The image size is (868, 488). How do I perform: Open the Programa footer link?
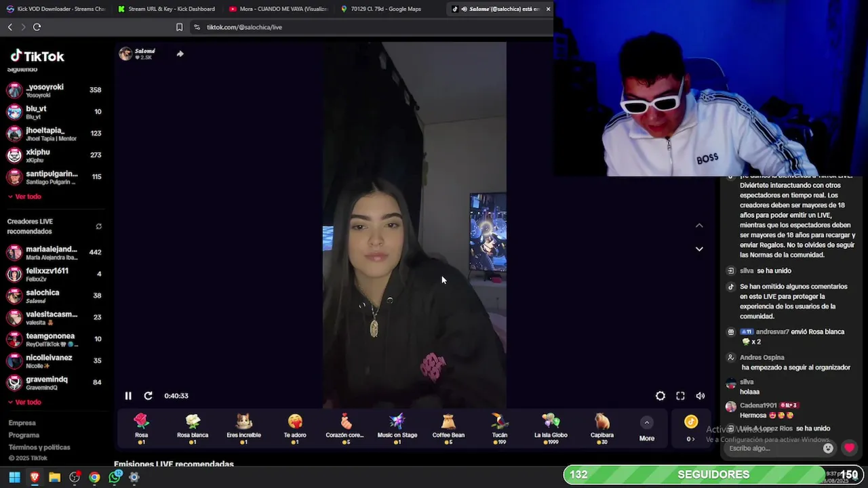pos(24,435)
